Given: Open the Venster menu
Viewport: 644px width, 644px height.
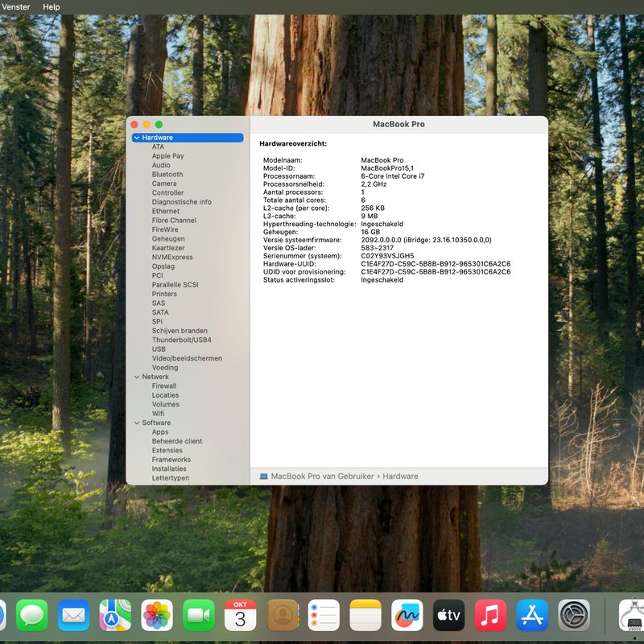Looking at the screenshot, I should (16, 6).
